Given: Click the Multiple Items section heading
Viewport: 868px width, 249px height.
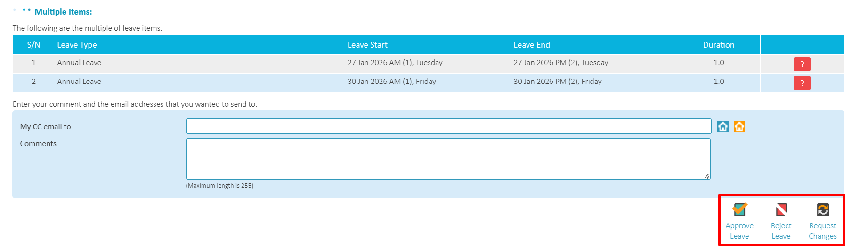Looking at the screenshot, I should click(x=63, y=12).
